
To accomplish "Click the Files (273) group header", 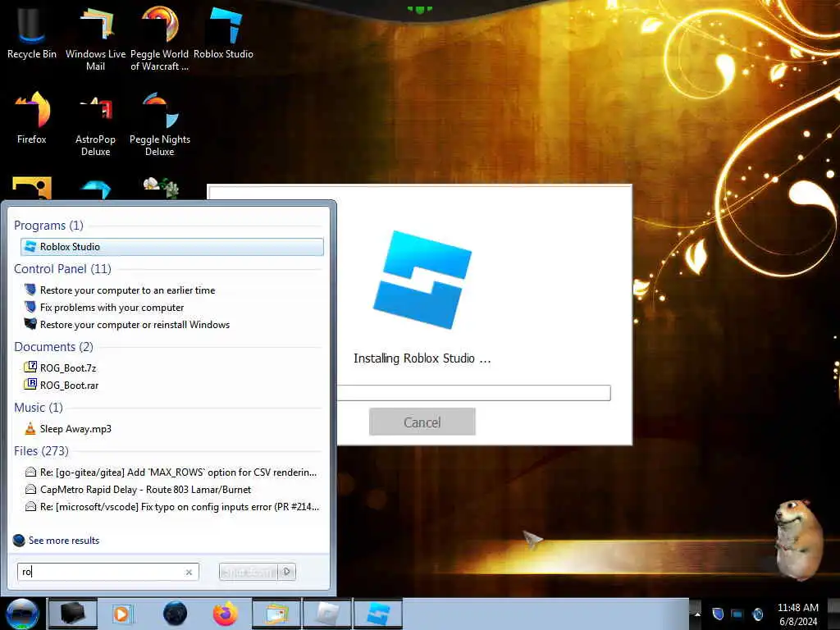I will 41,450.
